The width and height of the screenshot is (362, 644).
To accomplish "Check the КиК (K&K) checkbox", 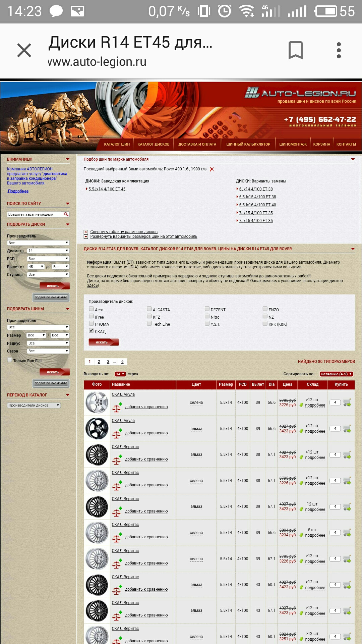I will (x=265, y=323).
